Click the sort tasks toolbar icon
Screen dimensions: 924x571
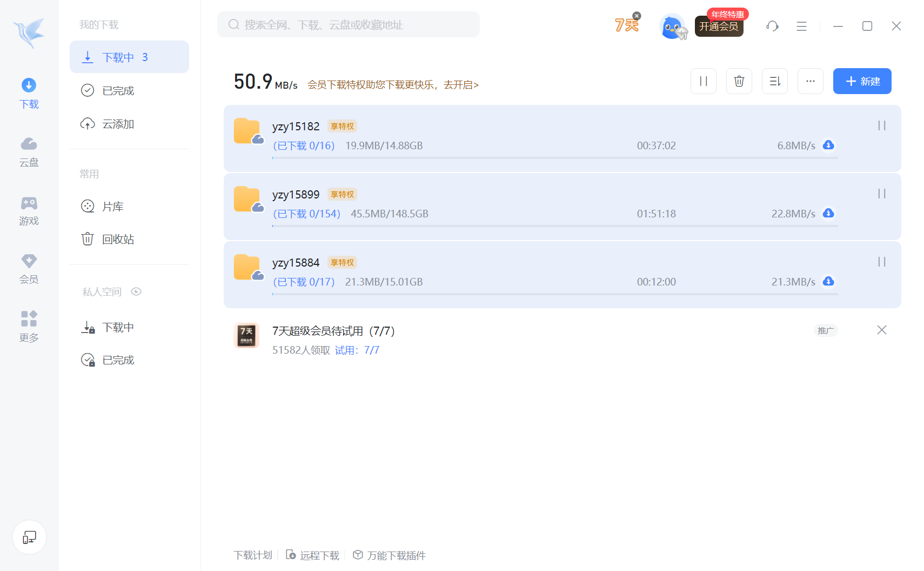point(775,81)
